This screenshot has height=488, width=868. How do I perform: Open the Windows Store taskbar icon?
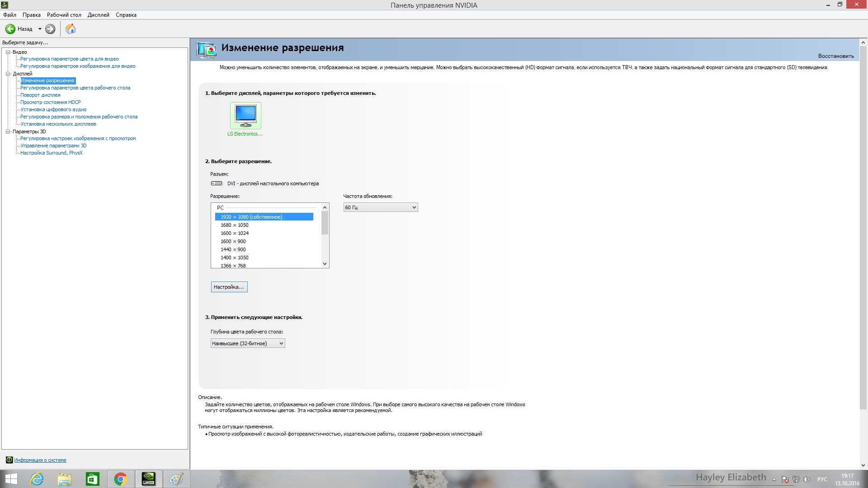coord(92,479)
